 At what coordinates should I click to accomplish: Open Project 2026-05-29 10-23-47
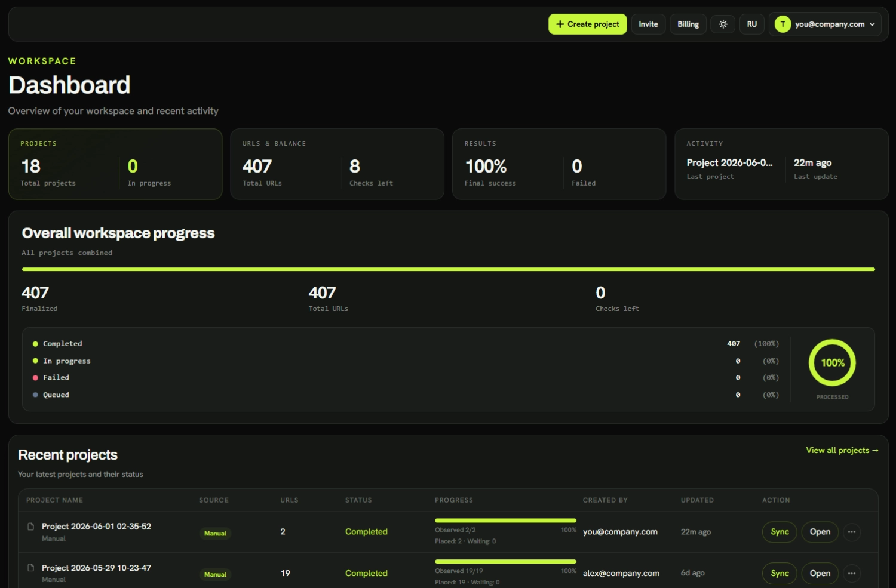click(820, 573)
